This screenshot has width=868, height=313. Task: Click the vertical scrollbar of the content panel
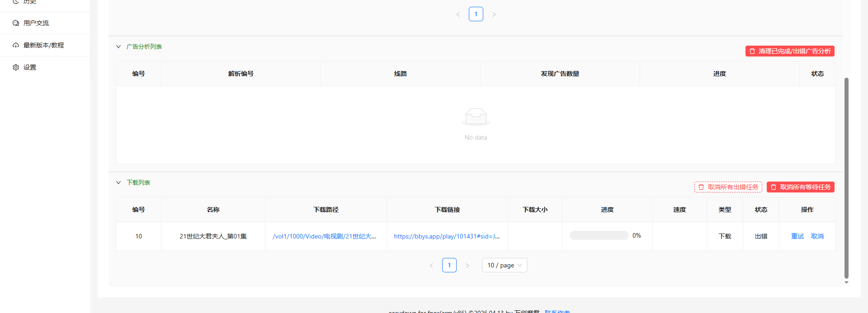[846, 178]
